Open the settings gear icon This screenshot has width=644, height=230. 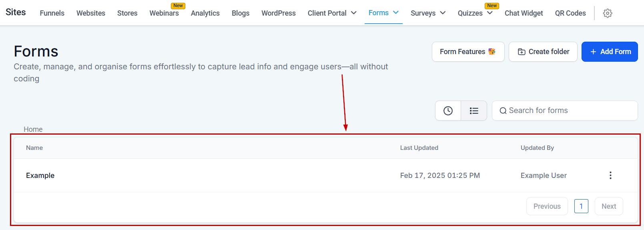[x=607, y=13]
